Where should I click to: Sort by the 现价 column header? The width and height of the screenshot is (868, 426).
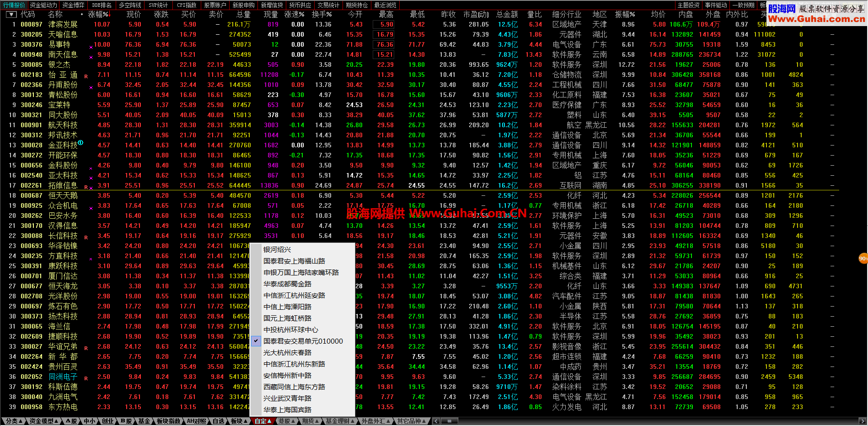[x=134, y=15]
